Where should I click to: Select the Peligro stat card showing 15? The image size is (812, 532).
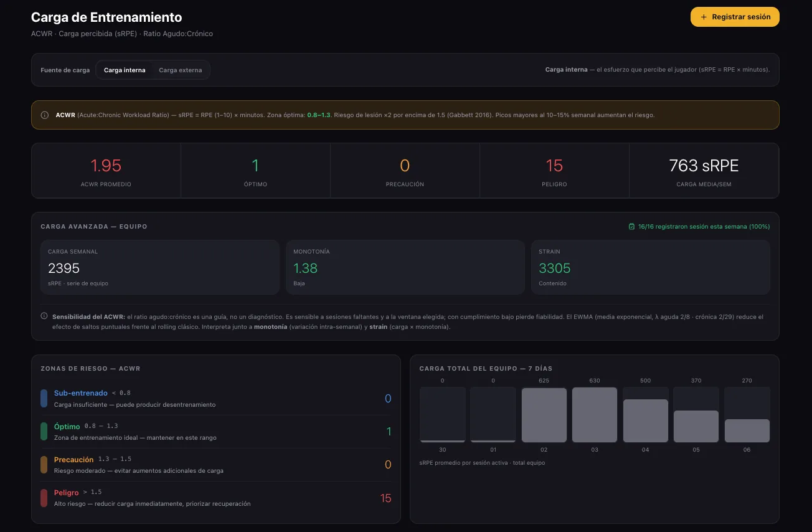click(x=554, y=171)
